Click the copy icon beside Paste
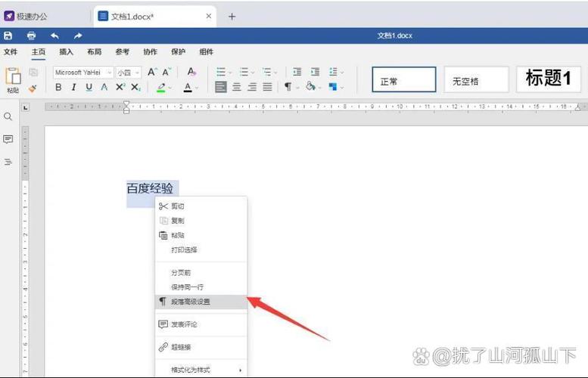Viewport: 588px width, 378px height. (x=33, y=73)
